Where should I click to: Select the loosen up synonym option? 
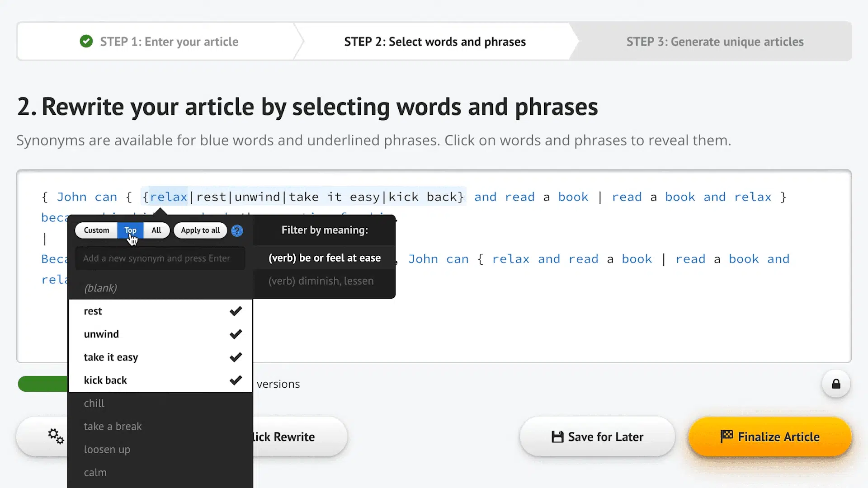coord(107,449)
